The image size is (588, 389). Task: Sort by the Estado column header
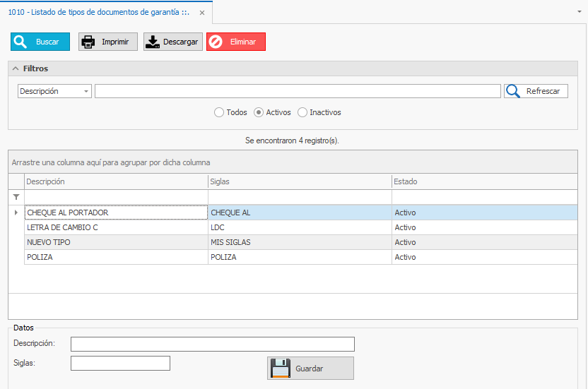click(485, 181)
